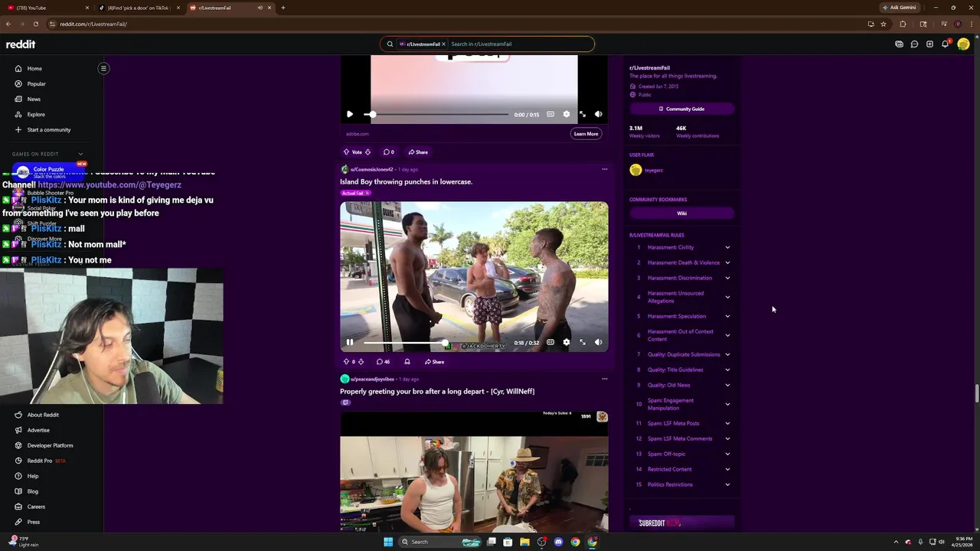Open Windows Start button on taskbar
980x551 pixels.
(388, 542)
